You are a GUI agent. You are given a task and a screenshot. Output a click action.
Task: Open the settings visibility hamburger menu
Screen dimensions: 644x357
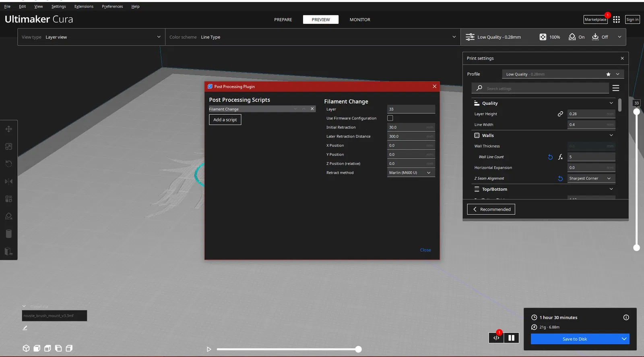(x=615, y=88)
